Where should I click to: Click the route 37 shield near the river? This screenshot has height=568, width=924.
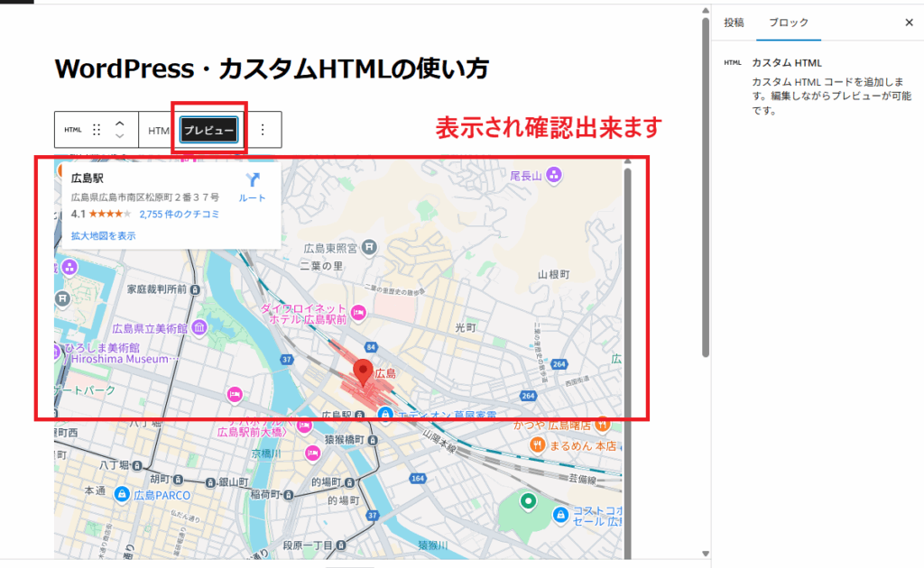click(x=286, y=359)
